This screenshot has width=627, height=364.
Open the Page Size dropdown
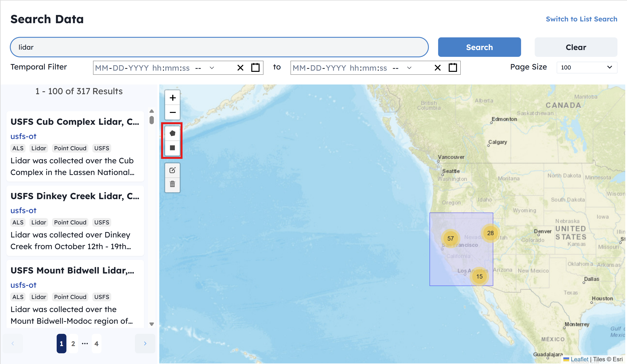coord(586,67)
